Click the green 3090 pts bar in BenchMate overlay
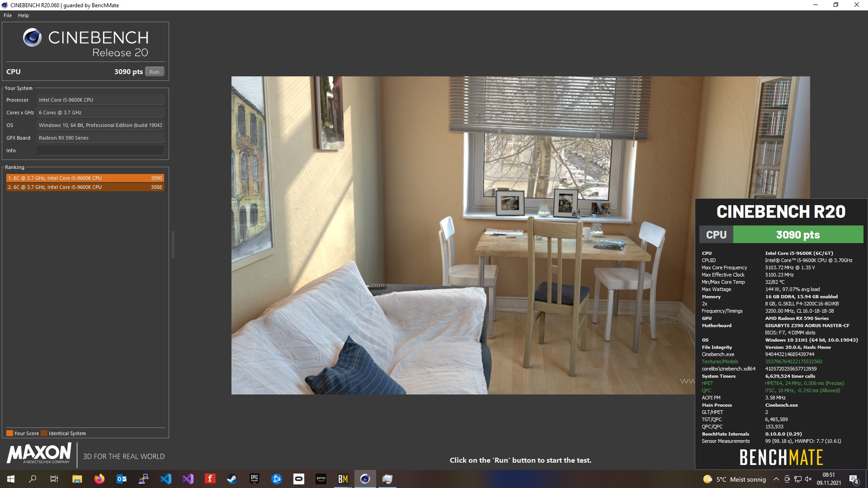The width and height of the screenshot is (868, 488). (x=798, y=235)
